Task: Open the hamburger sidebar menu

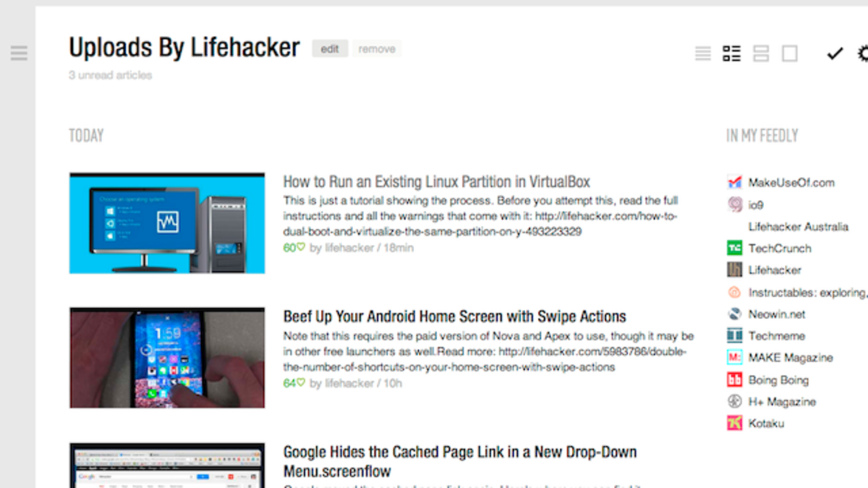Action: pyautogui.click(x=19, y=53)
